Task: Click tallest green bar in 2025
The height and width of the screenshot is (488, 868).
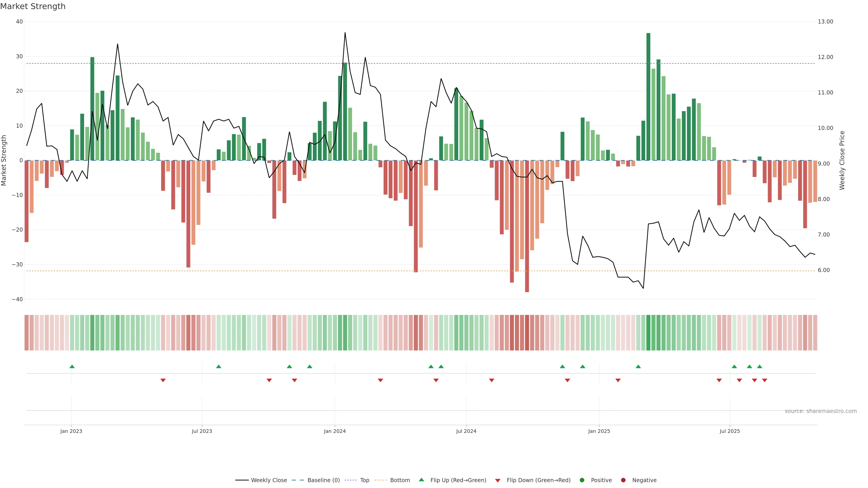Action: tap(648, 98)
